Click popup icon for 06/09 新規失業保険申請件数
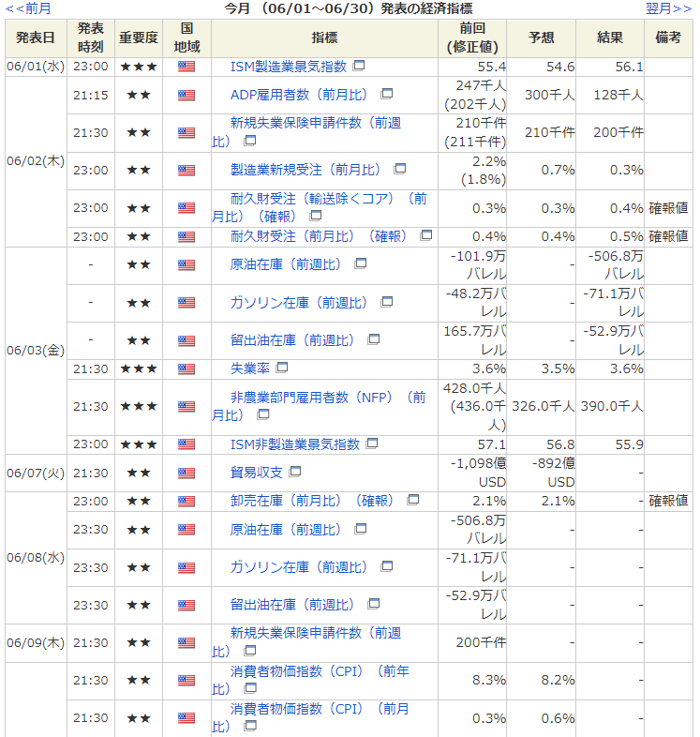This screenshot has height=737, width=700. (250, 651)
